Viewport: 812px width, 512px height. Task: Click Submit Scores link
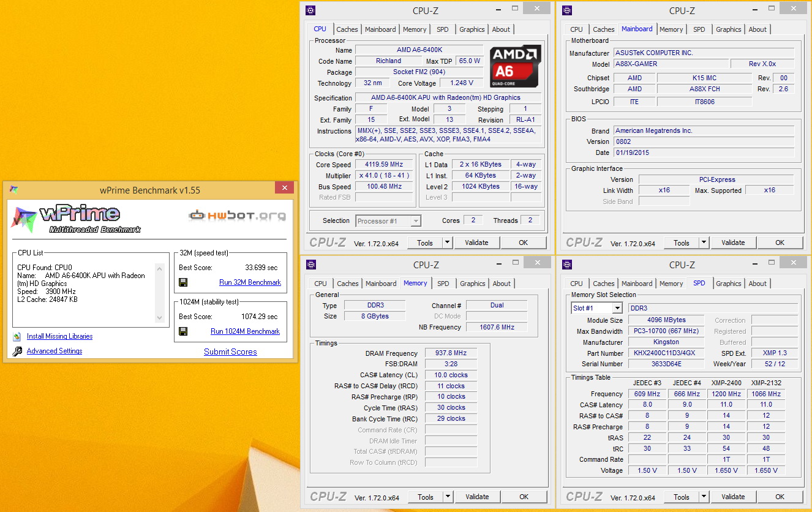tap(230, 352)
